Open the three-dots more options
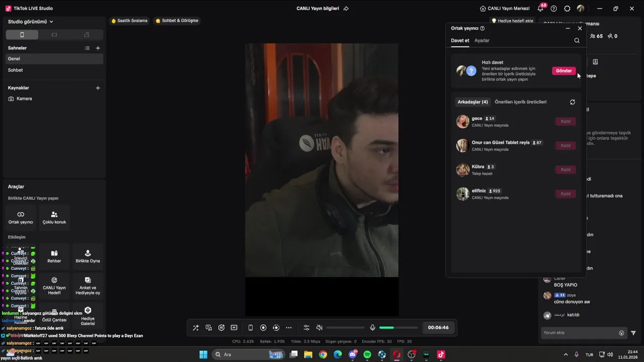 [x=289, y=328]
